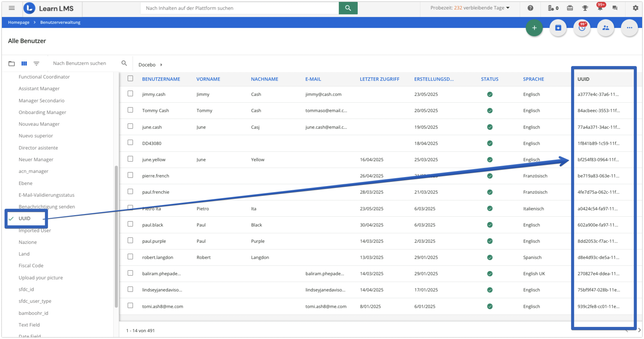The height and width of the screenshot is (339, 644).
Task: Click the green search magnifier button
Action: click(348, 8)
